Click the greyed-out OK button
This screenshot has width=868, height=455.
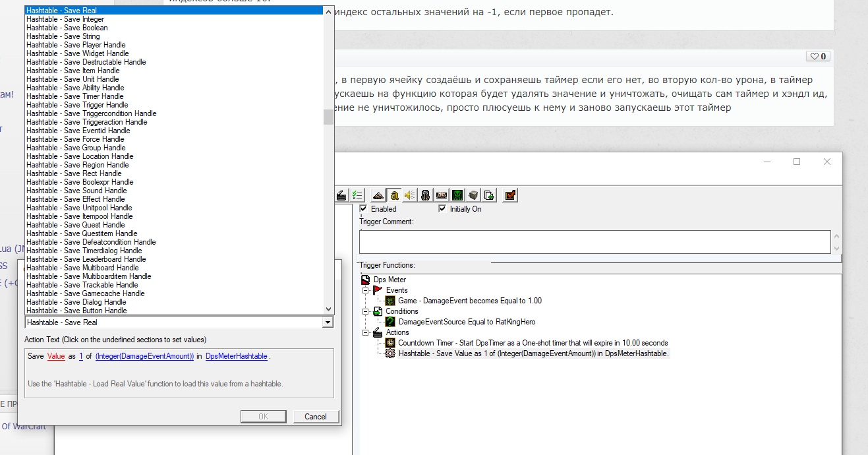tap(263, 416)
